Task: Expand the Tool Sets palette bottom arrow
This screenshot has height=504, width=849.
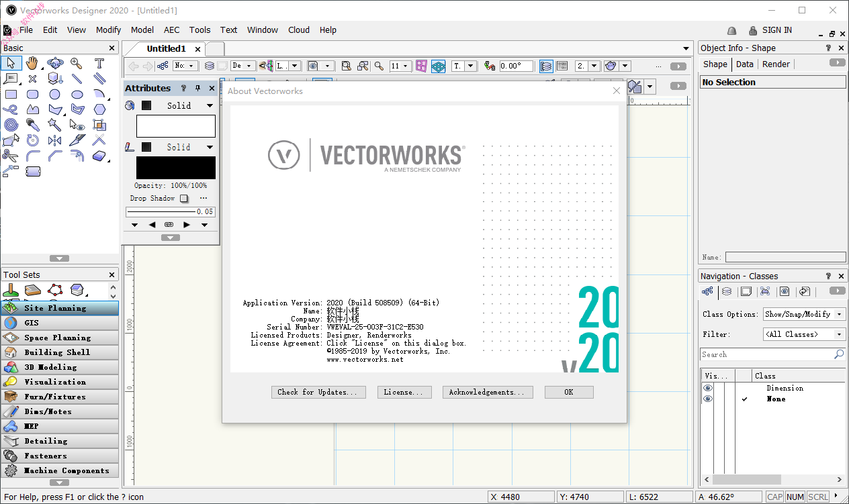Action: click(59, 482)
